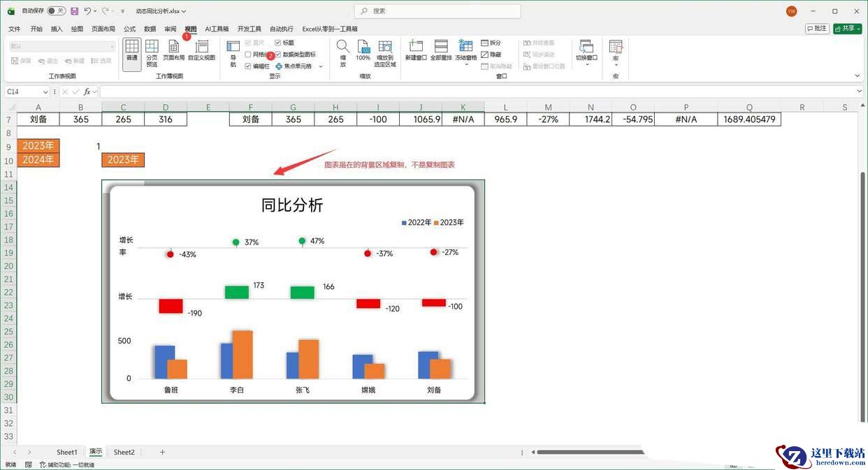Switch to Sheet2 worksheet tab
Viewport: 868px width, 470px height.
pos(124,453)
